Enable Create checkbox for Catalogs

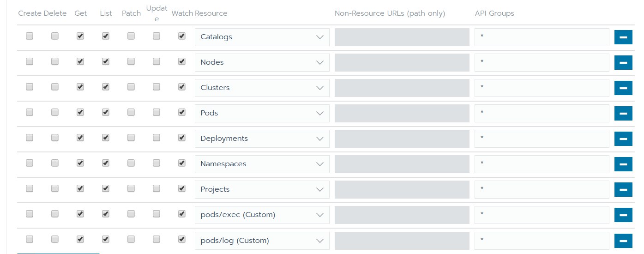pos(30,36)
